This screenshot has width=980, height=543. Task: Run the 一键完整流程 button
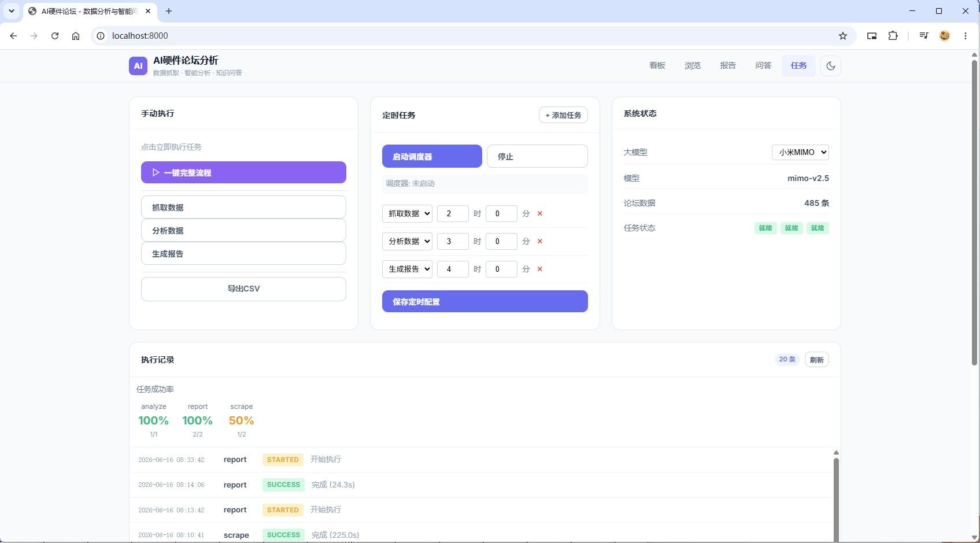243,172
